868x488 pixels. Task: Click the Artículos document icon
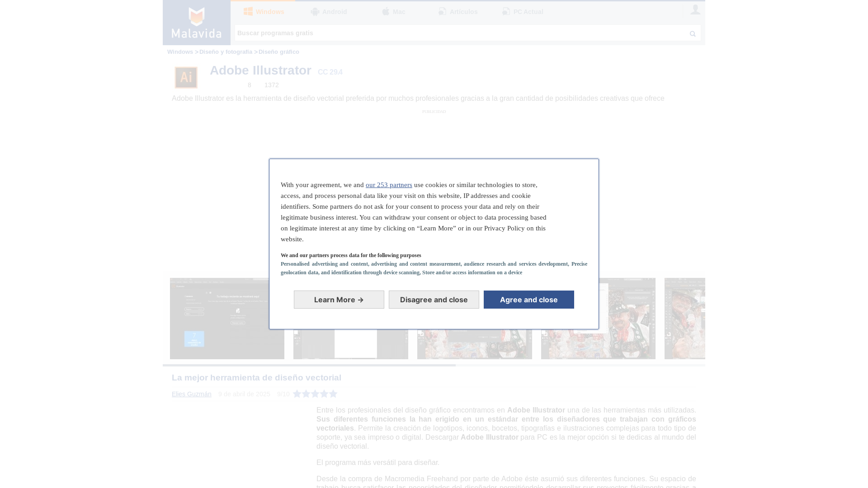pos(443,11)
